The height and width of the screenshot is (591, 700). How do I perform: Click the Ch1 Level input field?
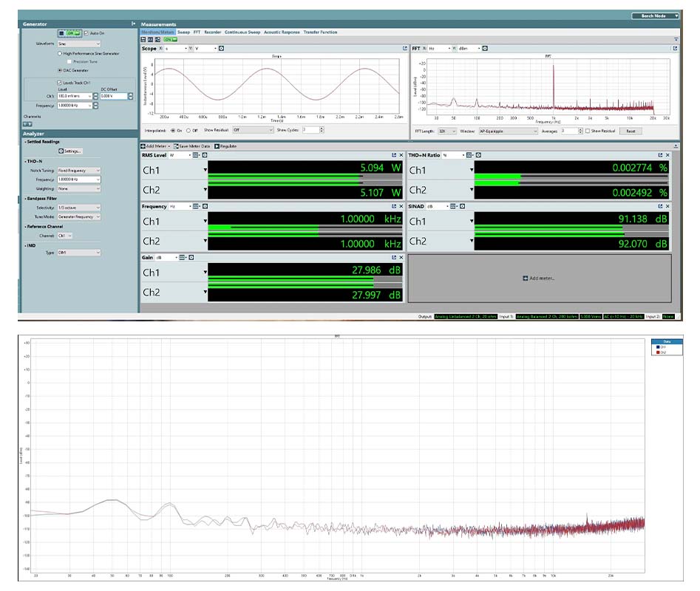(72, 96)
